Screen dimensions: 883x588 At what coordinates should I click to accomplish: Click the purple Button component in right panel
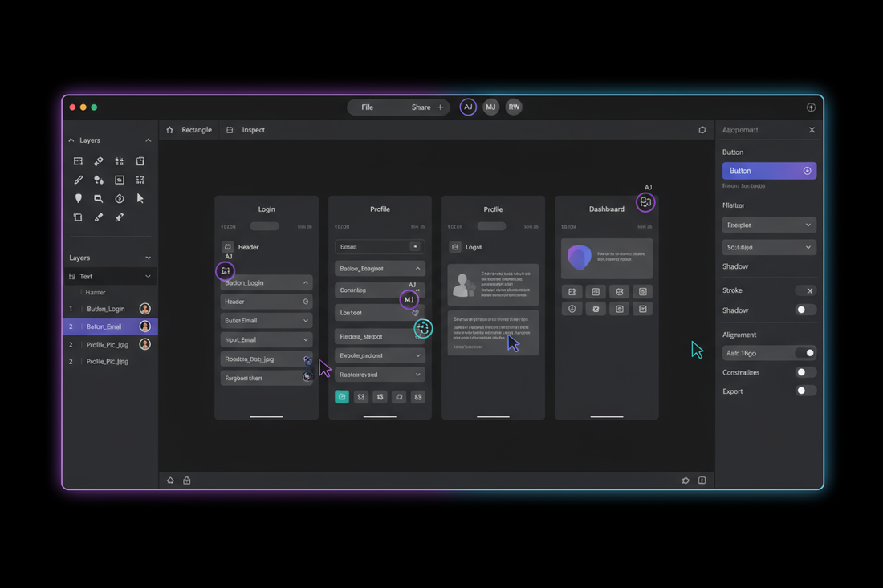point(768,171)
